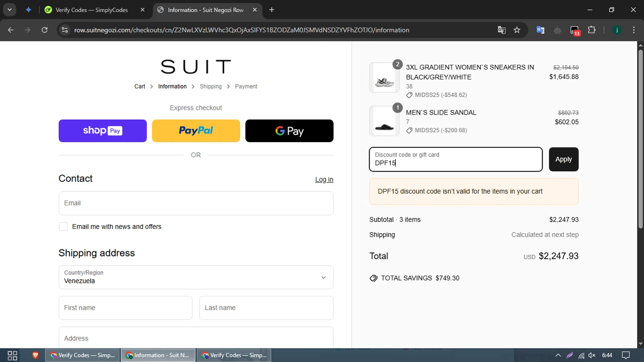Open Windows Task View in taskbar
Screen dimensions: 644x362
click(x=12, y=356)
